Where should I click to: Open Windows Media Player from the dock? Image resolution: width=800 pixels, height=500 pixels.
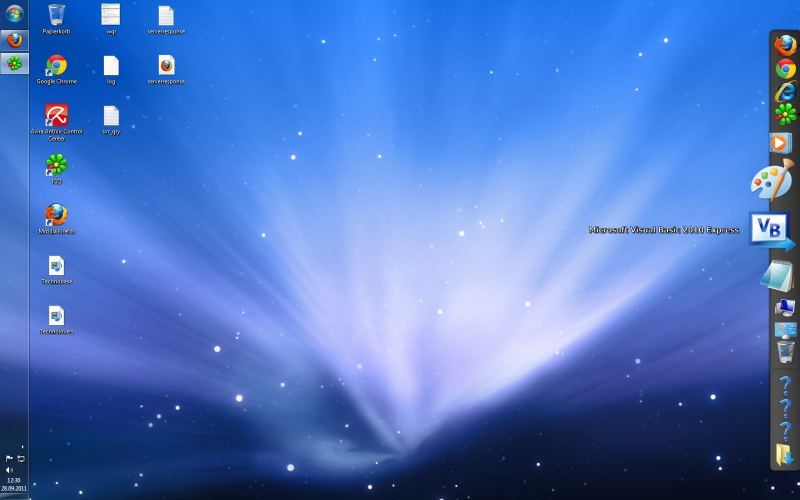(x=781, y=143)
